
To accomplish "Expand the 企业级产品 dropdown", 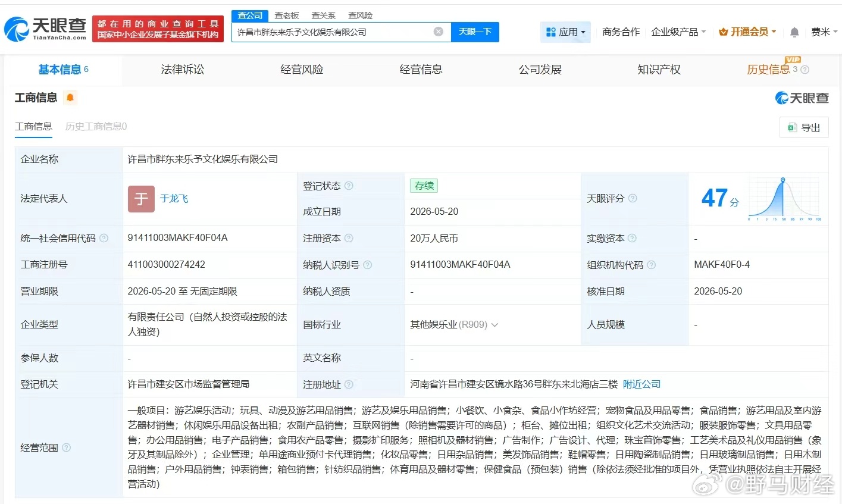I will tap(678, 32).
